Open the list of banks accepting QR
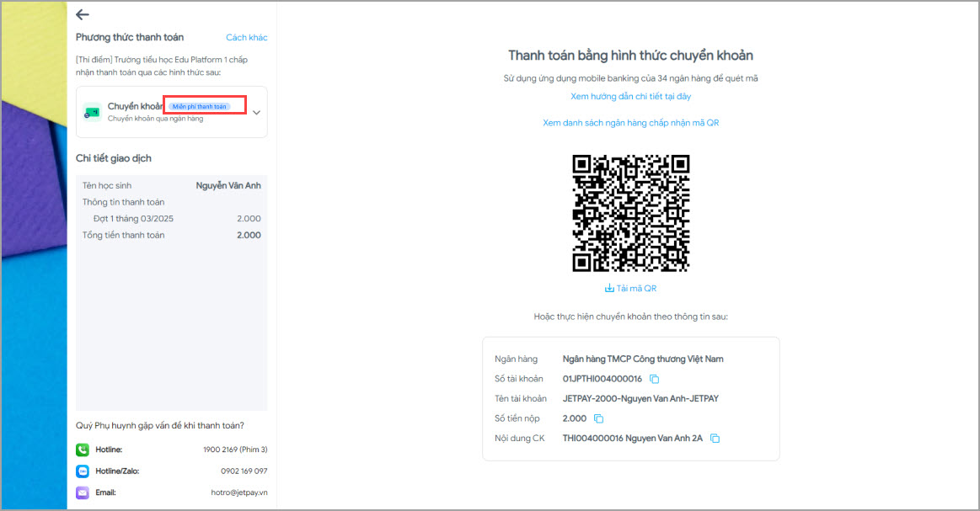This screenshot has width=980, height=511. [x=630, y=123]
